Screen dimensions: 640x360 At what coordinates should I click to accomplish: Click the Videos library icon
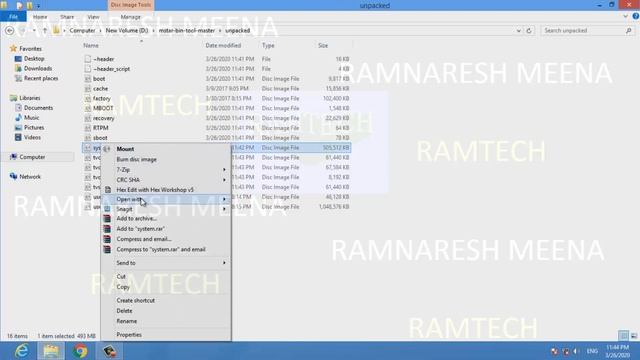(x=18, y=138)
